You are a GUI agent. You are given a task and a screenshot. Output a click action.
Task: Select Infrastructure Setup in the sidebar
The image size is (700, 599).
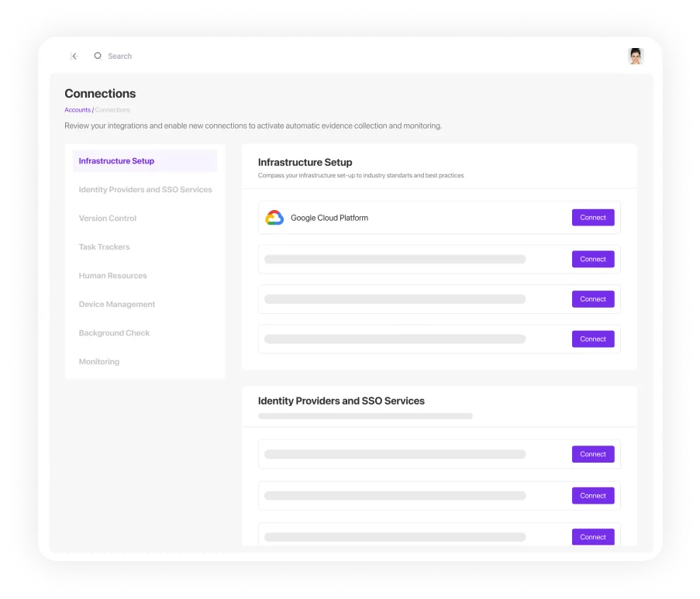(116, 160)
